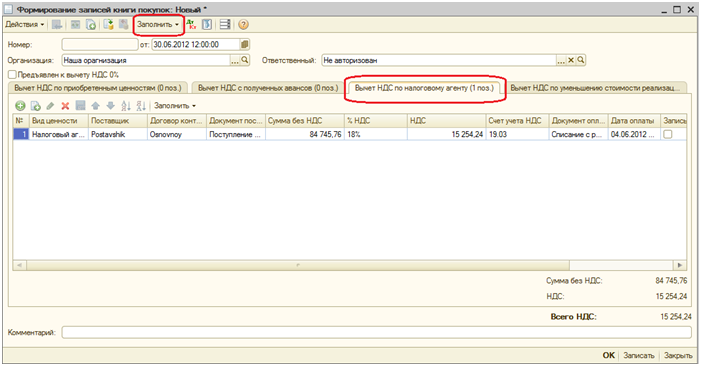
Task: Sort rows descending with the Я-А icon
Action: [141, 106]
